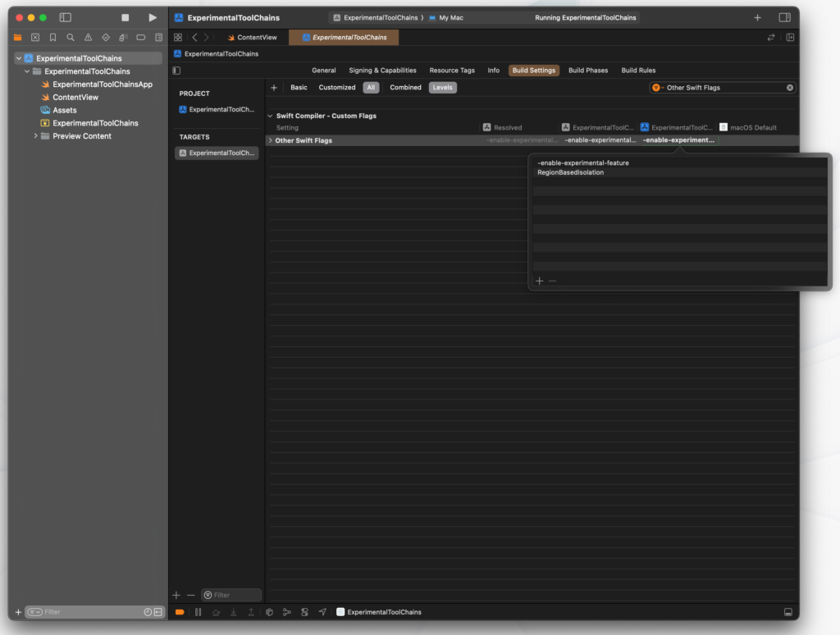
Task: Collapse the ExperimentalToolChains folder group
Action: pyautogui.click(x=27, y=71)
